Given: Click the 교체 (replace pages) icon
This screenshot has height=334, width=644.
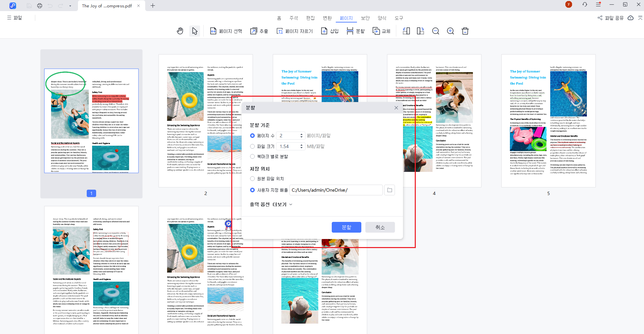Looking at the screenshot, I should point(381,31).
